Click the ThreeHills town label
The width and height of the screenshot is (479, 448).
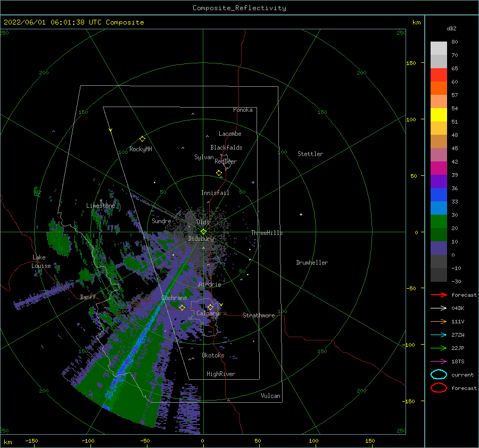click(267, 233)
